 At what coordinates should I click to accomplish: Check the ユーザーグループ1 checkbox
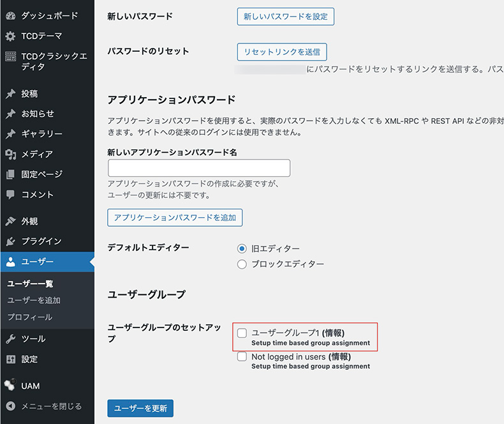242,333
